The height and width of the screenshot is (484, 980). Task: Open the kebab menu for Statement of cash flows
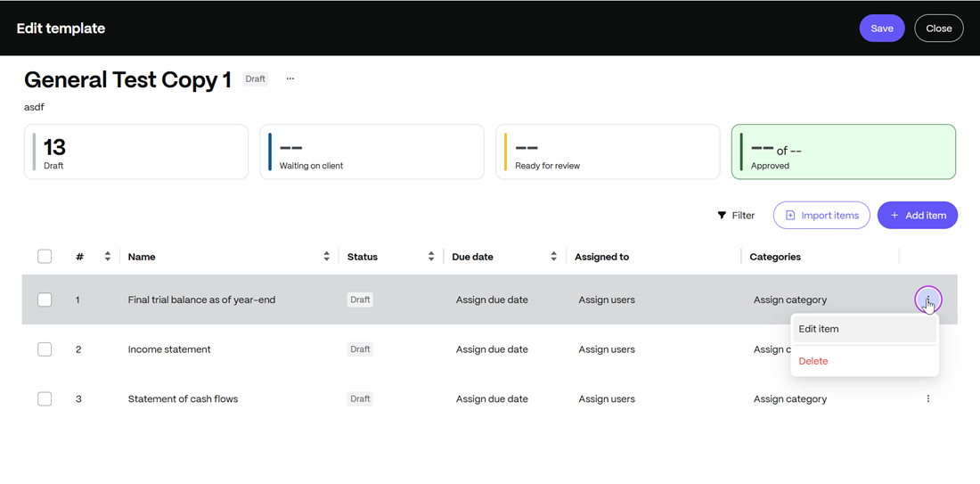928,399
